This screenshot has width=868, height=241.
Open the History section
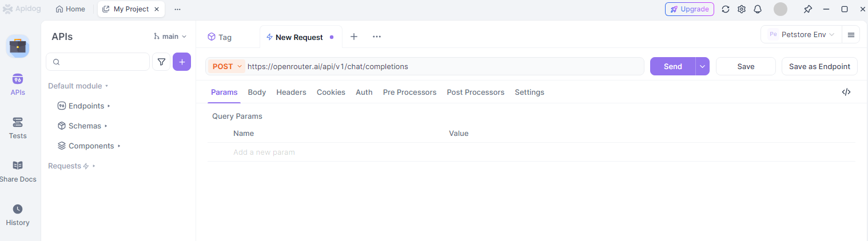click(x=18, y=215)
